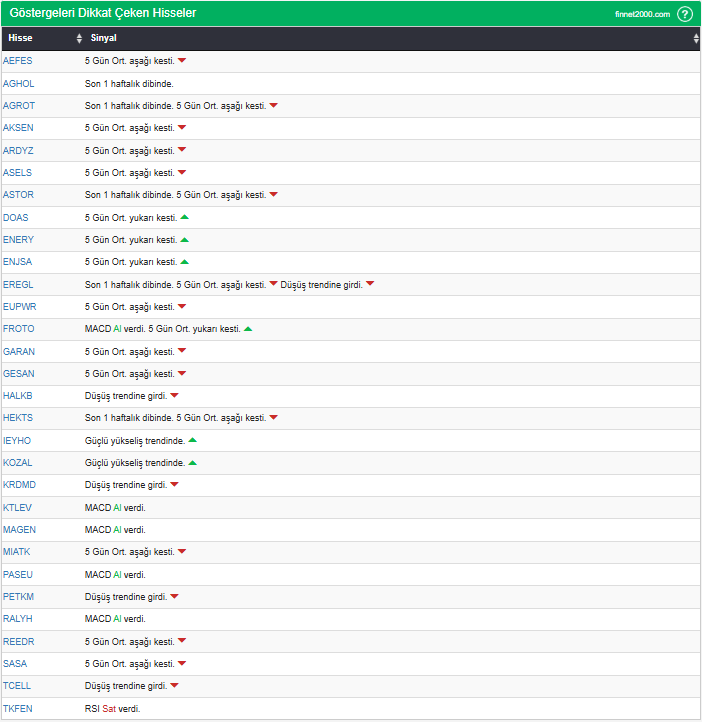
Task: Click red down arrow in REEDR row
Action: tap(182, 640)
